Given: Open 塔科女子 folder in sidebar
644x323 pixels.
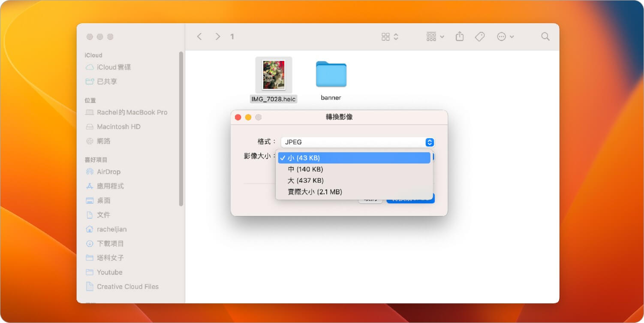Looking at the screenshot, I should [x=105, y=258].
